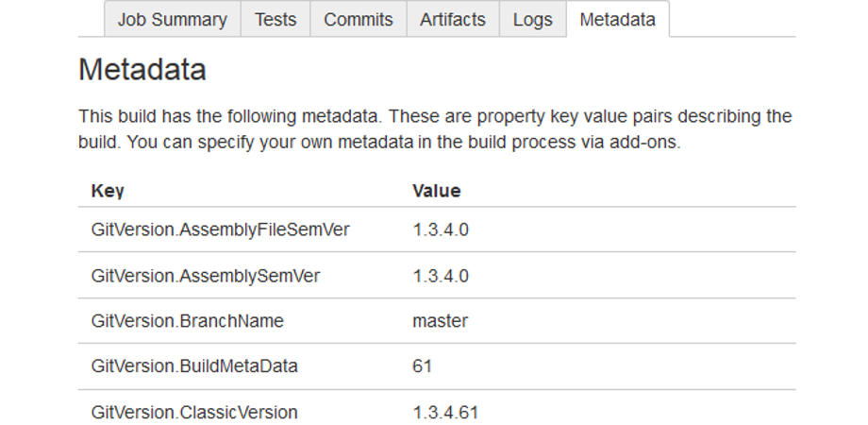Click the AssemblySemVer value 1.3.4.0

(441, 276)
